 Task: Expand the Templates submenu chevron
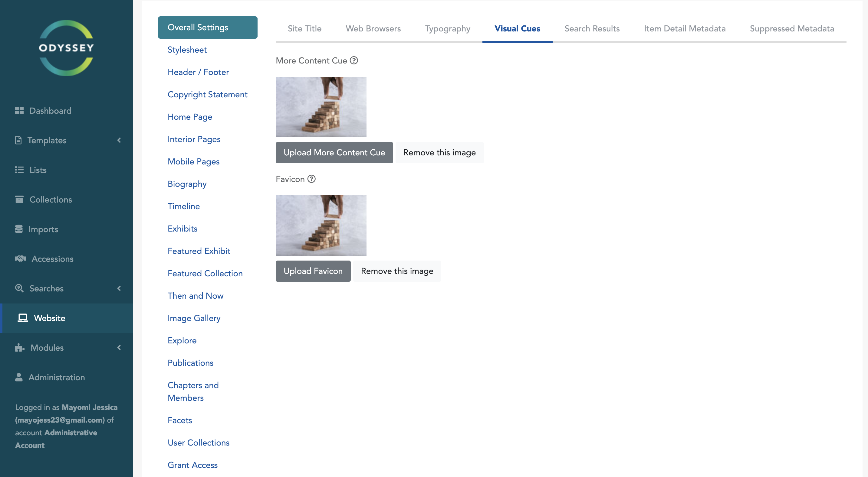[x=119, y=140]
